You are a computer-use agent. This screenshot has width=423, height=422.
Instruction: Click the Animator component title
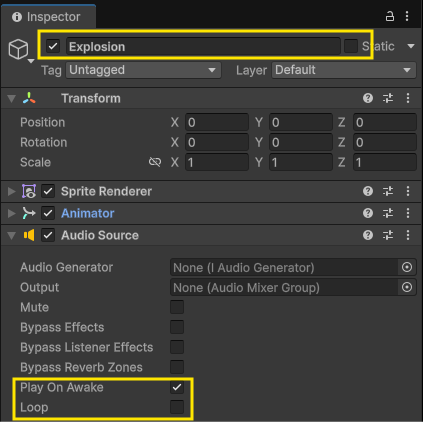88,213
